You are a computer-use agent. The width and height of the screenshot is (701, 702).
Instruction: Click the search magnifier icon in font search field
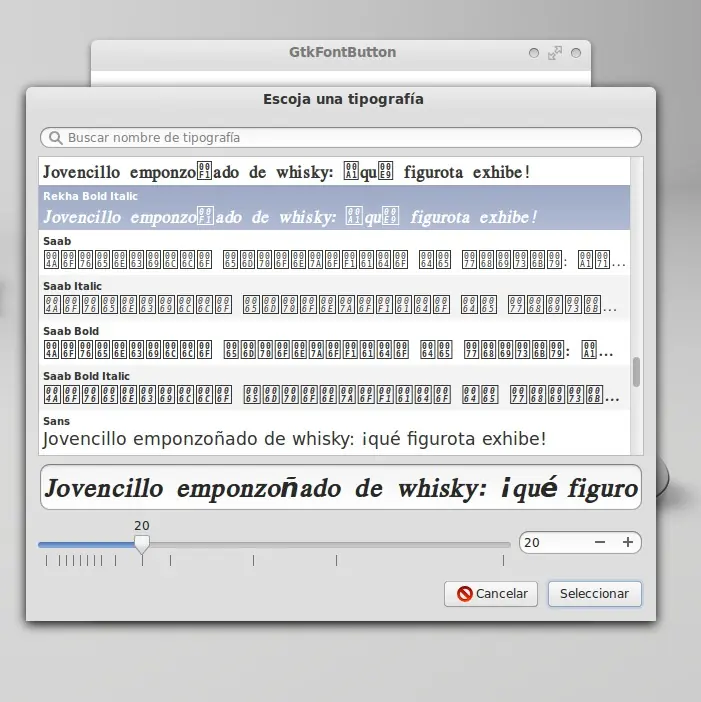pos(56,137)
